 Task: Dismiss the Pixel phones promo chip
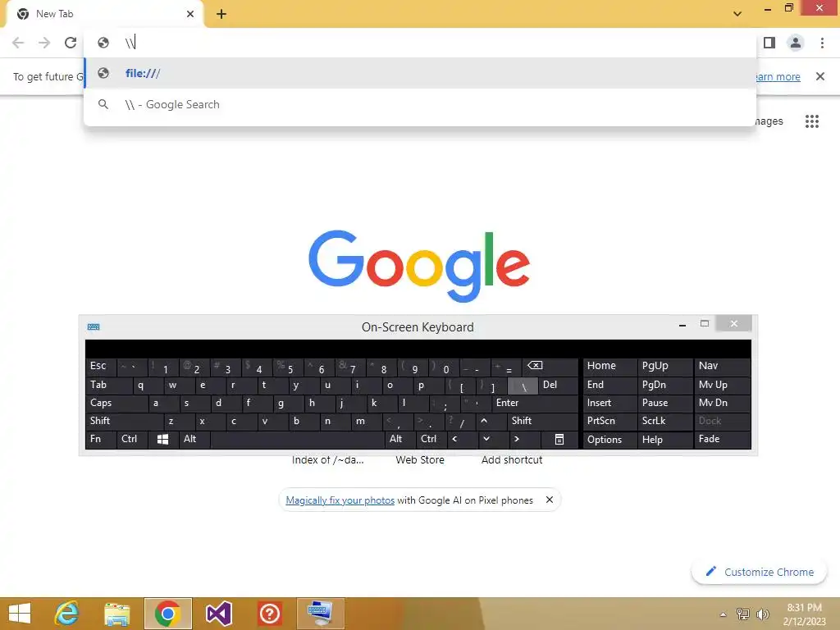(549, 500)
